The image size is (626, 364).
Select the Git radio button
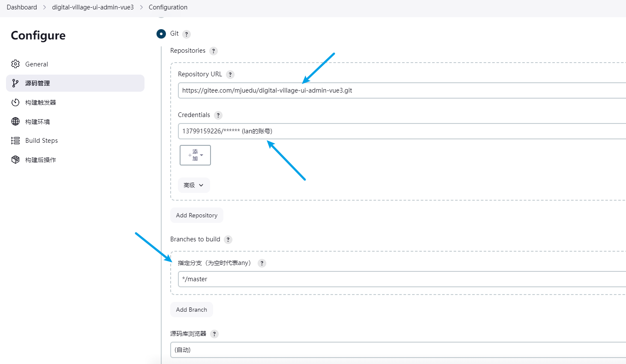coord(161,34)
